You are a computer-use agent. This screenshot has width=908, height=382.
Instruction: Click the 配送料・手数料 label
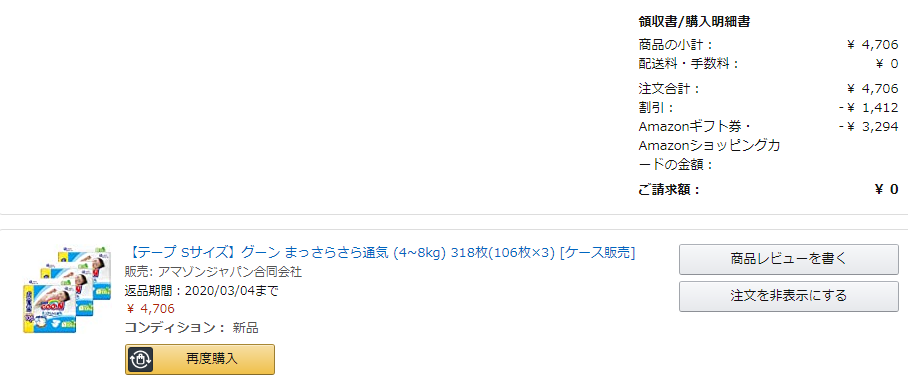coord(689,64)
